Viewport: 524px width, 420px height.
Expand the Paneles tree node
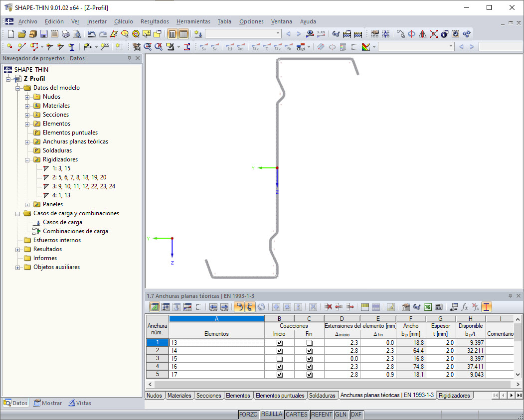pyautogui.click(x=27, y=205)
